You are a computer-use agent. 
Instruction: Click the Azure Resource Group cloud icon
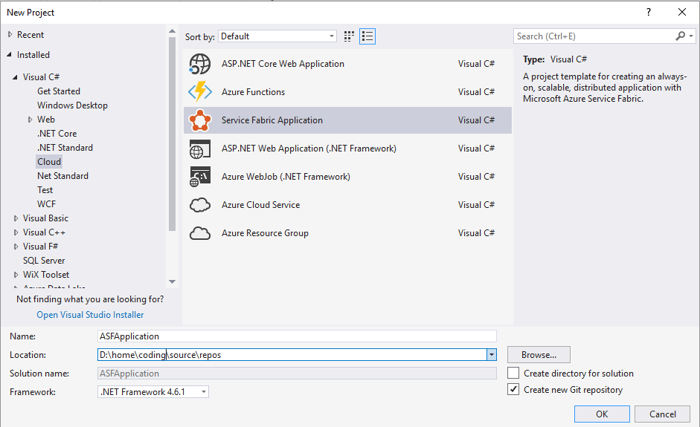200,233
